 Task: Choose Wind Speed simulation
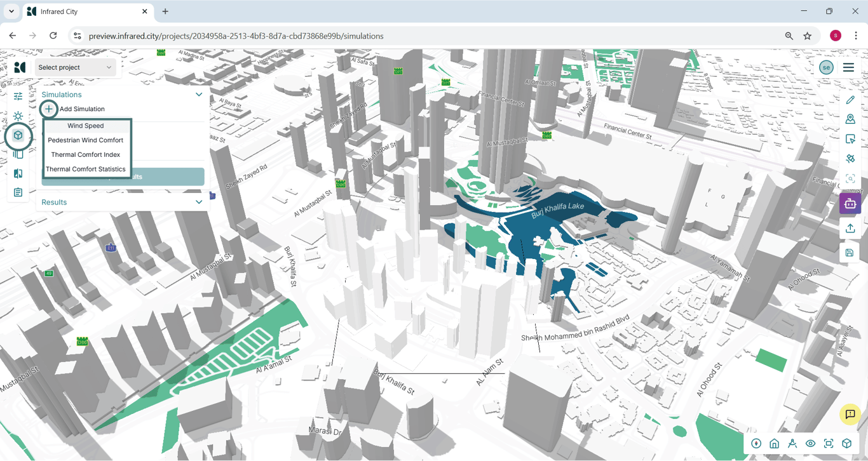click(86, 126)
